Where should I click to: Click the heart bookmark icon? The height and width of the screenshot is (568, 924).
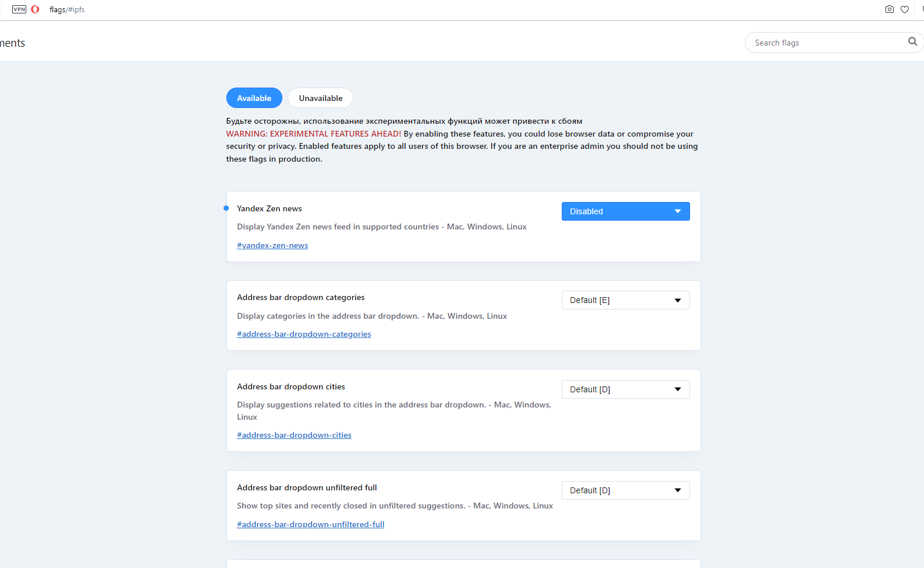[905, 9]
